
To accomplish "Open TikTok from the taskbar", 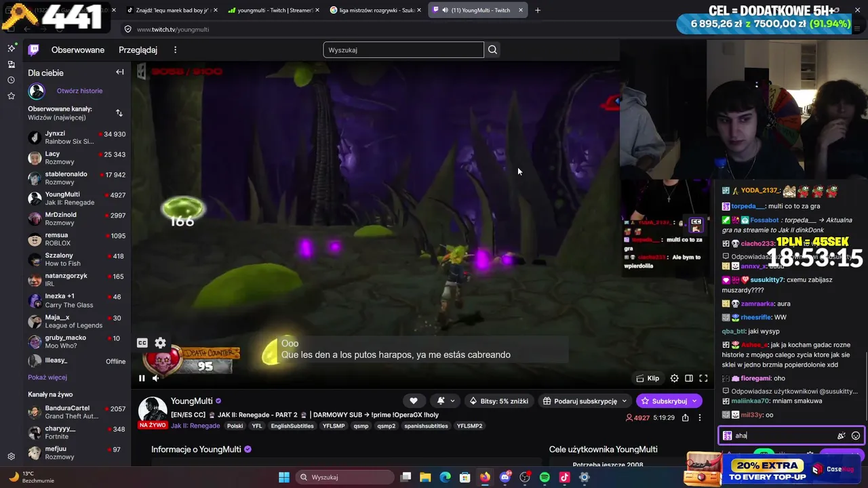I will tap(564, 477).
